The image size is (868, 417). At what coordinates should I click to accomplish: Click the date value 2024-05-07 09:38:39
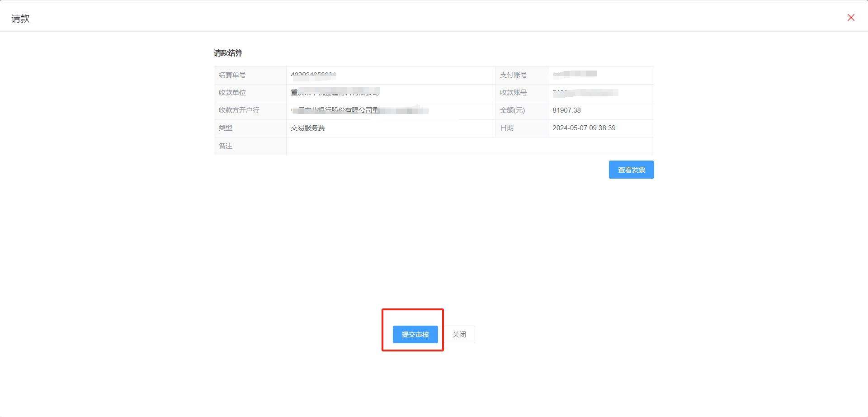(584, 128)
